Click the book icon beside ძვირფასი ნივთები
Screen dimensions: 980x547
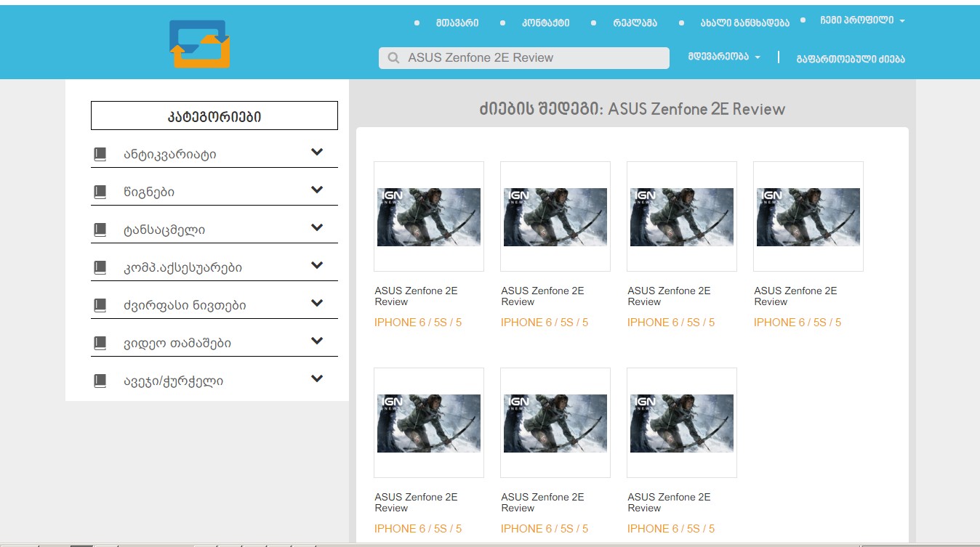click(100, 305)
